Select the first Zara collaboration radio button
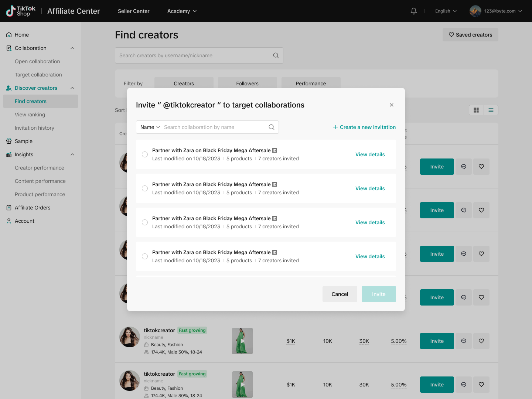 coord(145,154)
